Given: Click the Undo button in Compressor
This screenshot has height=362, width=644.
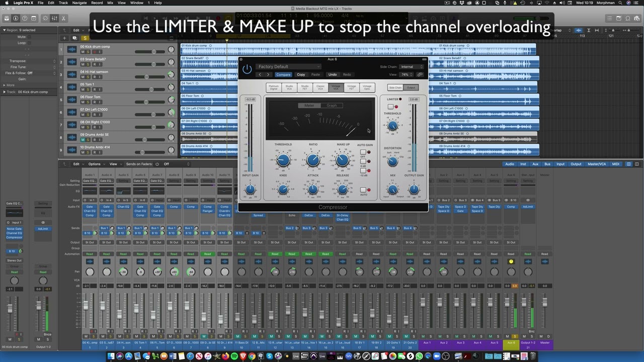Looking at the screenshot, I should pos(333,74).
